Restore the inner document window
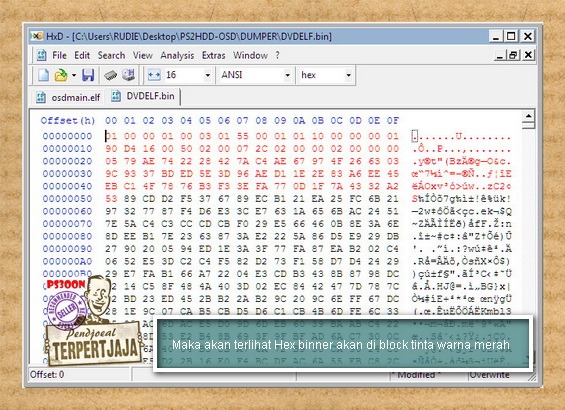Viewport: 565px width, 410px height. [513, 55]
